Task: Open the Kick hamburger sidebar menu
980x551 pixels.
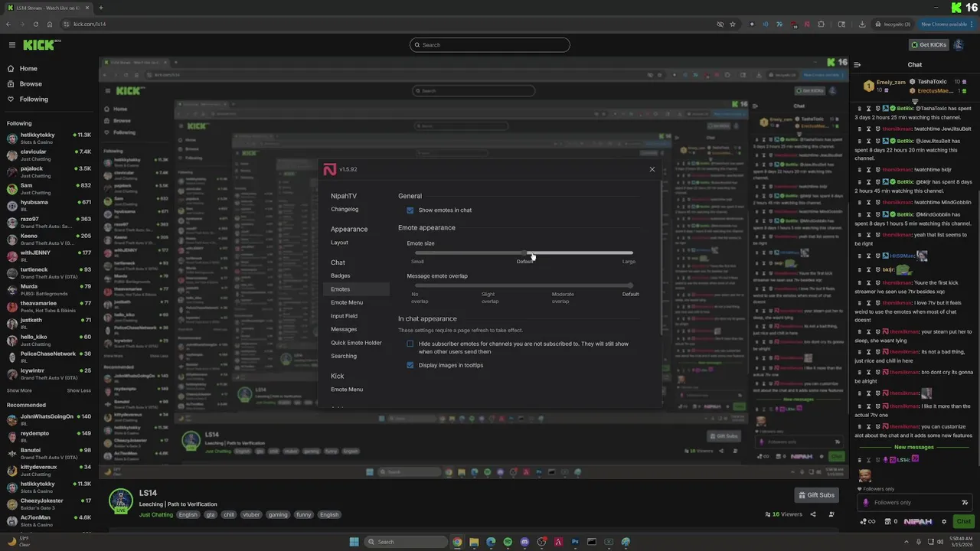Action: [x=11, y=45]
